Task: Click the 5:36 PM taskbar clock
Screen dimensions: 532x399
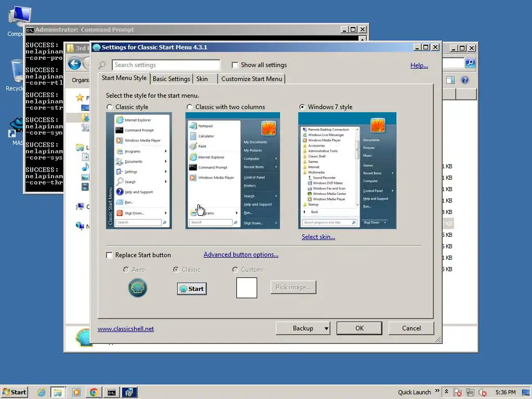Action: (506, 392)
